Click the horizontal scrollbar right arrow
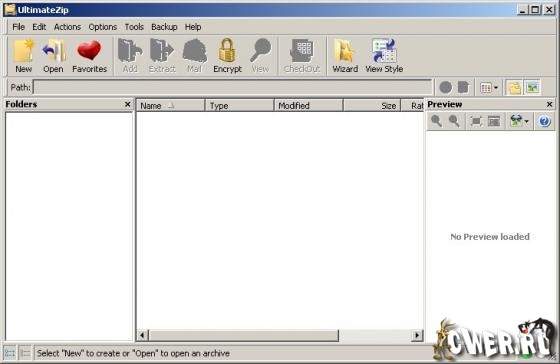This screenshot has height=364, width=560. 417,335
